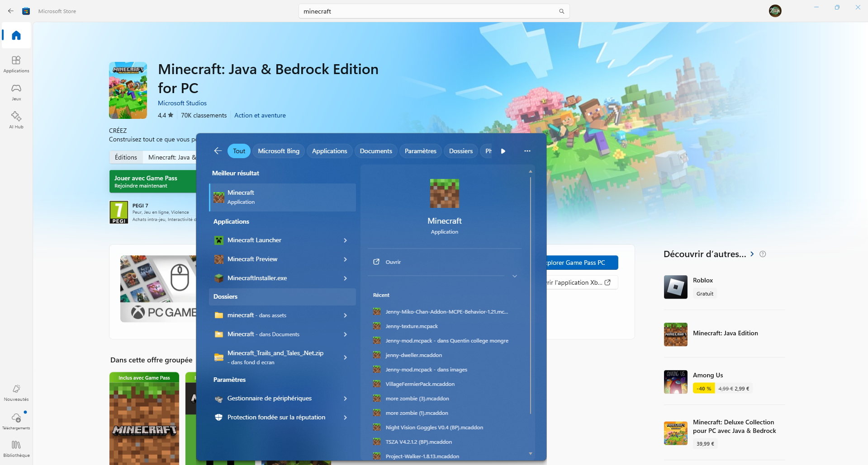Click the back arrow in search panel
This screenshot has width=868, height=465.
[218, 151]
